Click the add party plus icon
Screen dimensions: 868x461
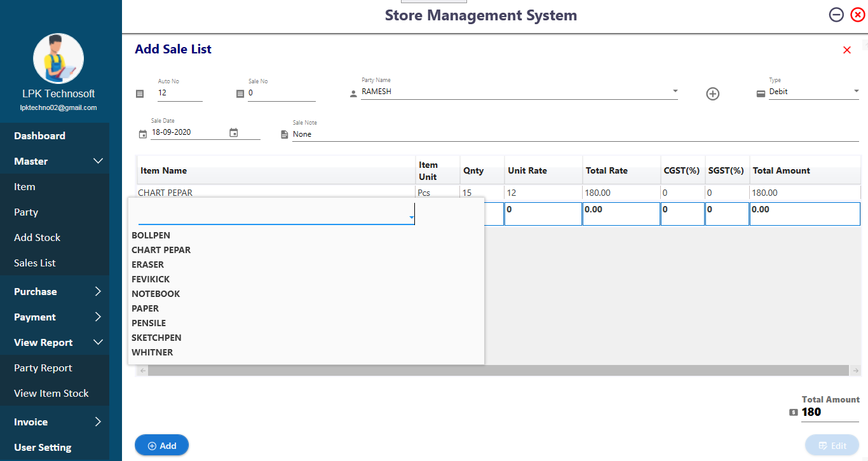[x=713, y=94]
